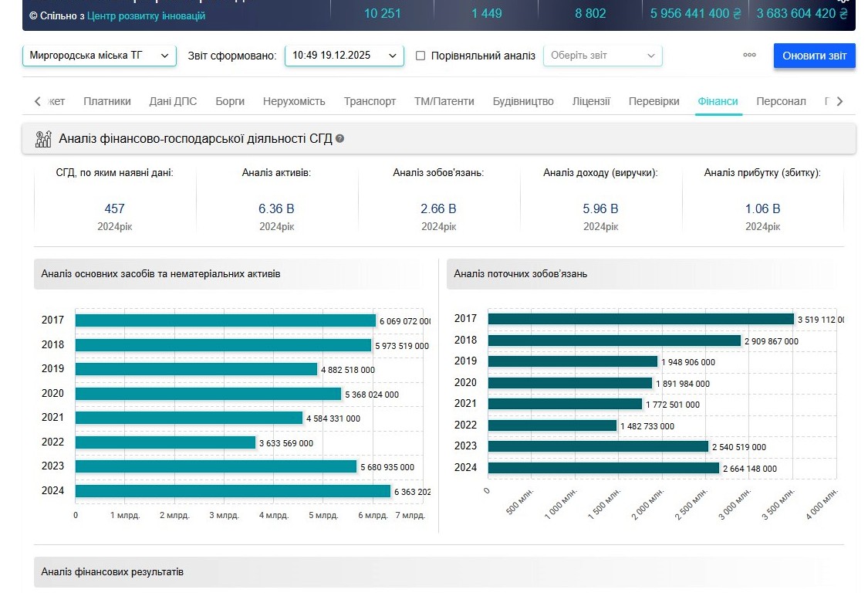The image size is (868, 593).
Task: Click the help question mark icon
Action: tap(340, 139)
